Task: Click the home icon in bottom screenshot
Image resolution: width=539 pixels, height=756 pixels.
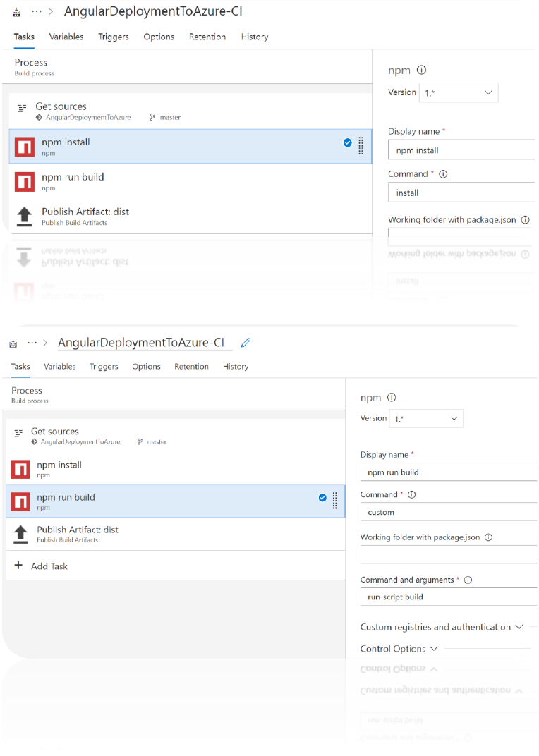Action: 13,343
